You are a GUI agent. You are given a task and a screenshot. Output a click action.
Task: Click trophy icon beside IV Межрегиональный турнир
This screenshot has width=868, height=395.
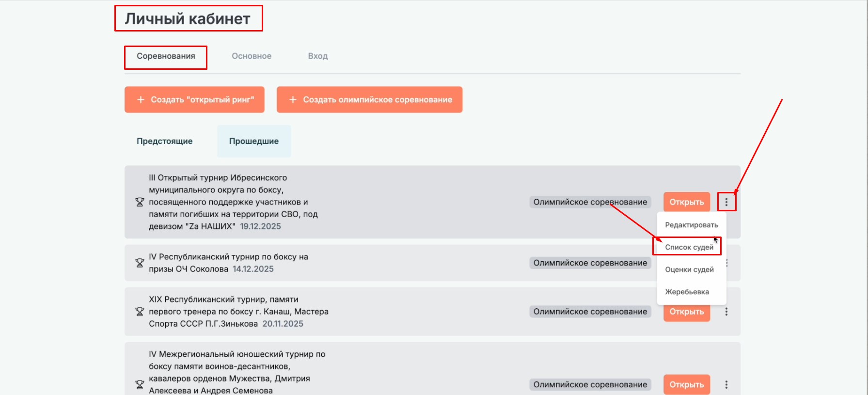[x=140, y=384]
